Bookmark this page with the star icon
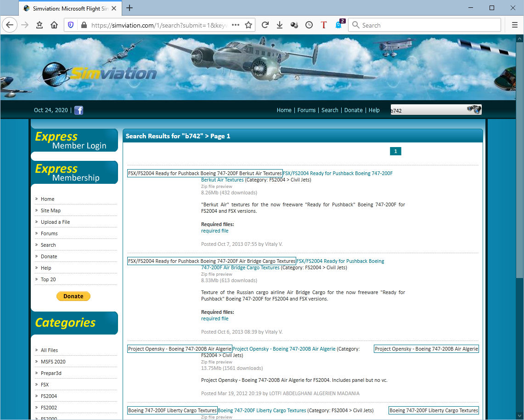 tap(248, 25)
